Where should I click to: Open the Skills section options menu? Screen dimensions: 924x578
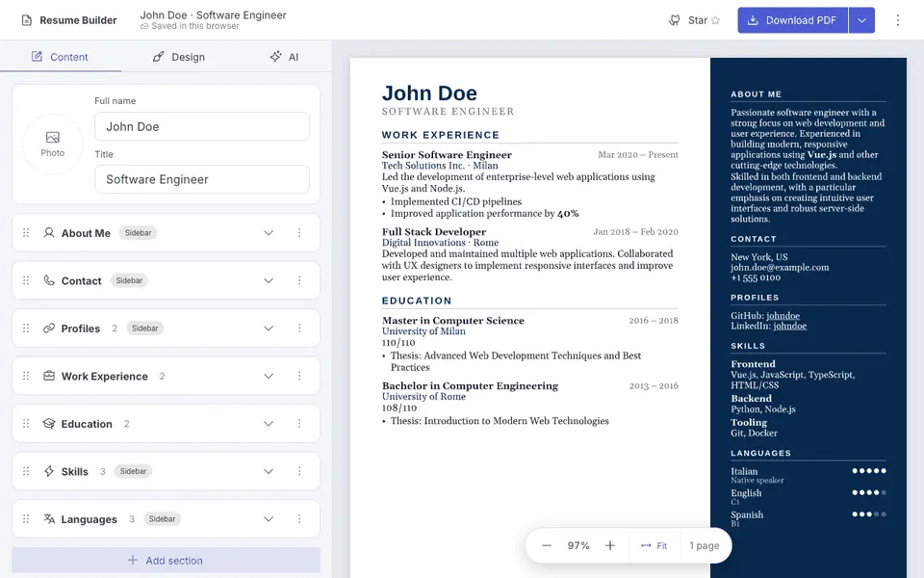tap(299, 471)
